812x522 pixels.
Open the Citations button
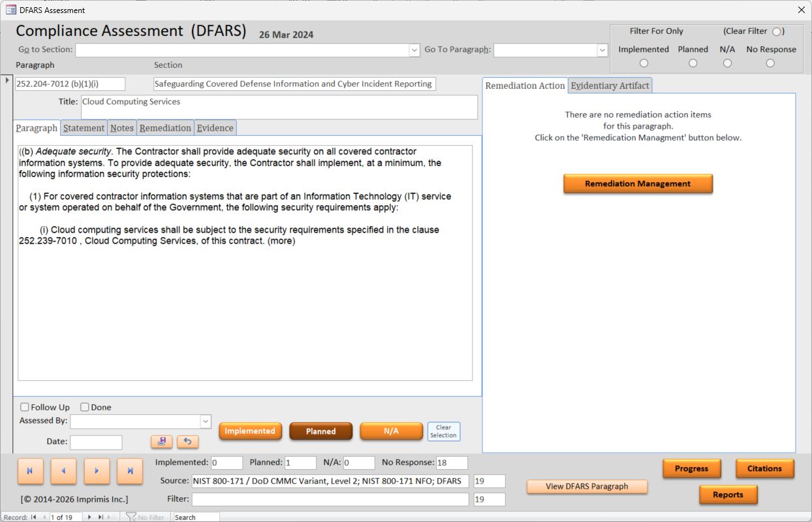click(x=765, y=468)
